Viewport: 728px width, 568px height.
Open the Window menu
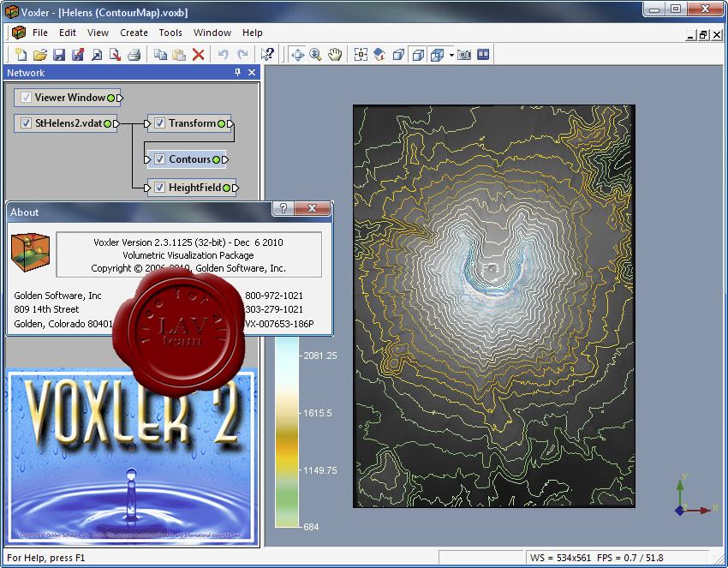tap(212, 33)
